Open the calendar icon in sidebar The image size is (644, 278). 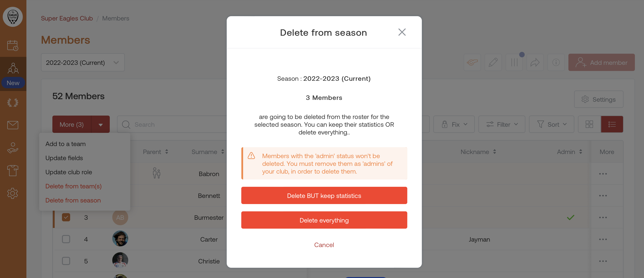[13, 45]
